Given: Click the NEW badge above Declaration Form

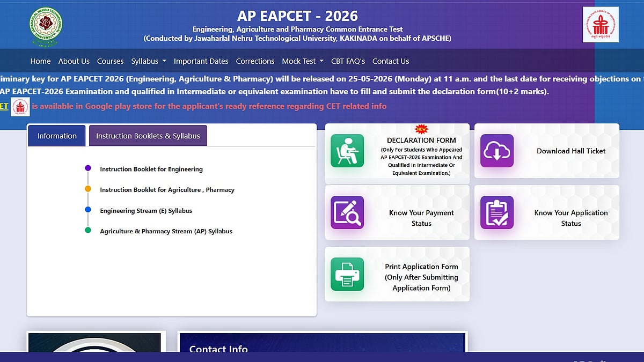Looking at the screenshot, I should pos(421,130).
